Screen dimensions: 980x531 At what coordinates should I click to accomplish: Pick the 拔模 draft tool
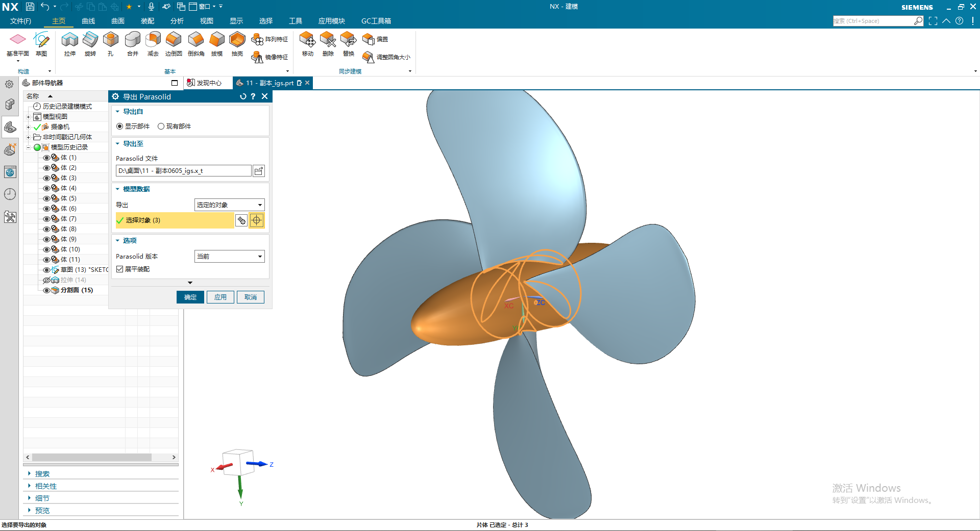217,44
